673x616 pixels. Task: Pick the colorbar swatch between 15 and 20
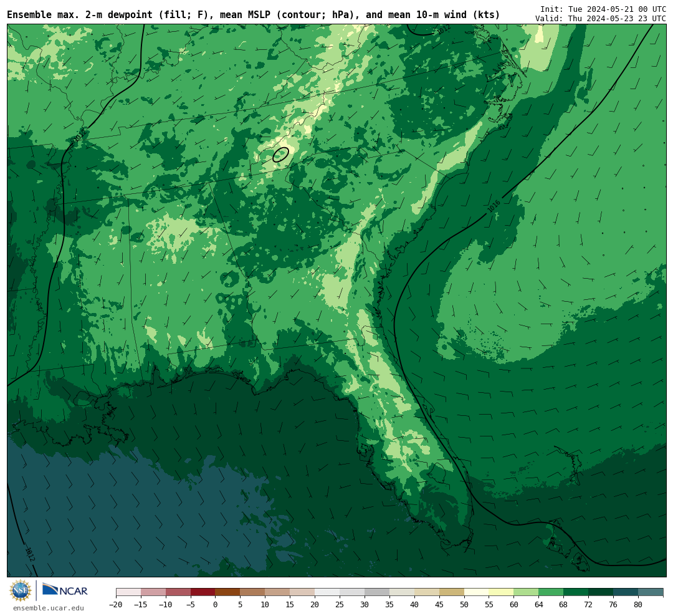tap(303, 592)
